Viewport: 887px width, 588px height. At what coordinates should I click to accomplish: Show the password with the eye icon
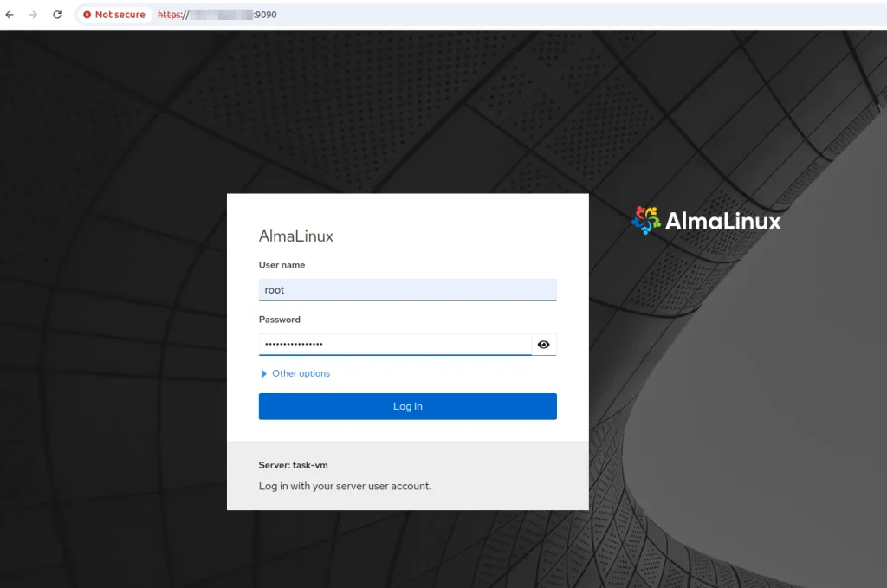click(543, 345)
